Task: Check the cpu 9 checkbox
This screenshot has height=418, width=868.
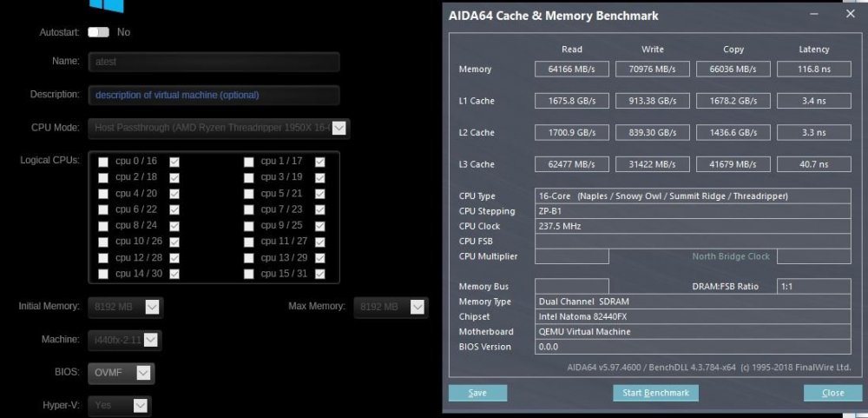Action: (248, 226)
